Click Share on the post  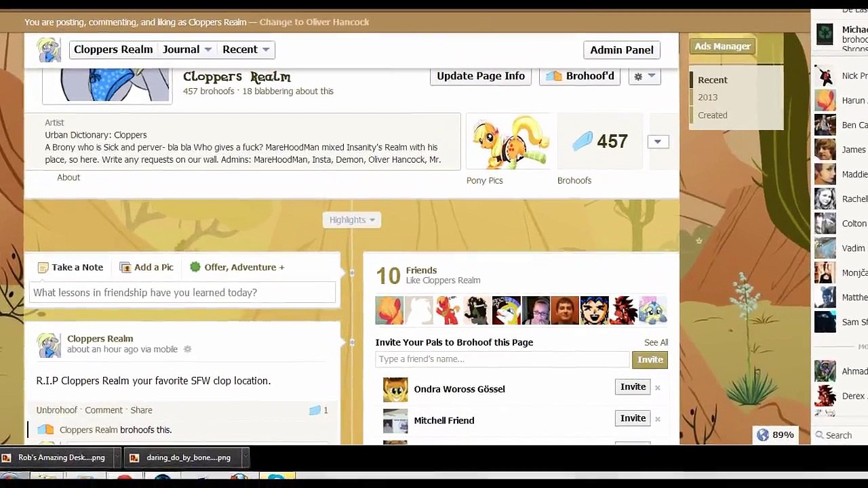141,410
